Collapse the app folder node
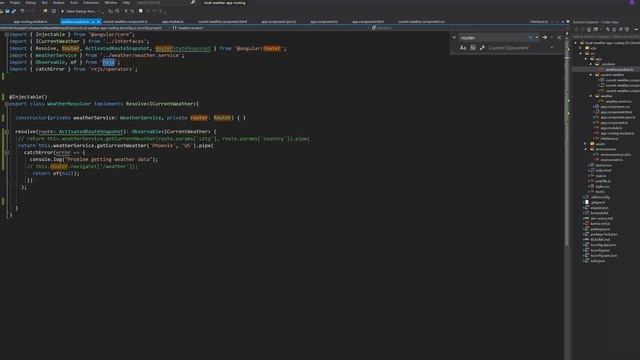The width and height of the screenshot is (640, 360). (x=586, y=59)
